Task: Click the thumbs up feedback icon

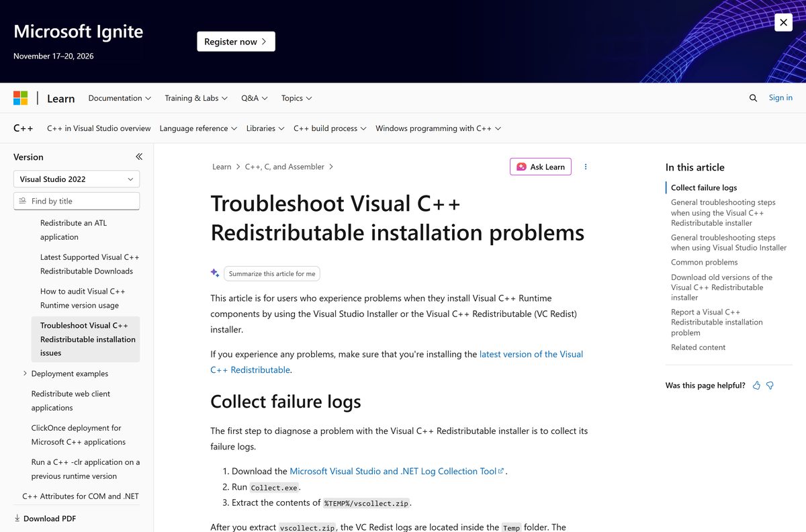Action: click(757, 386)
